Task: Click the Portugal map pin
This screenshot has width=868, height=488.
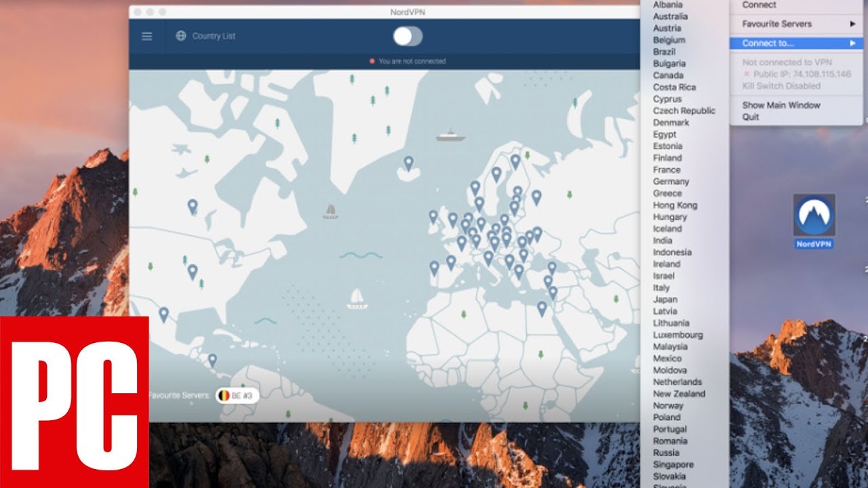Action: pyautogui.click(x=434, y=269)
